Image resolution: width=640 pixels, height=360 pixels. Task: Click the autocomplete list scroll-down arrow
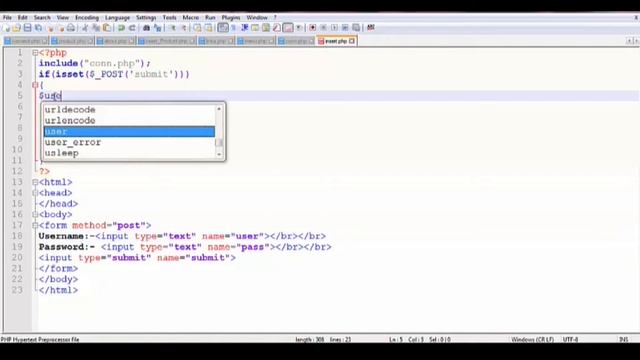(x=219, y=154)
